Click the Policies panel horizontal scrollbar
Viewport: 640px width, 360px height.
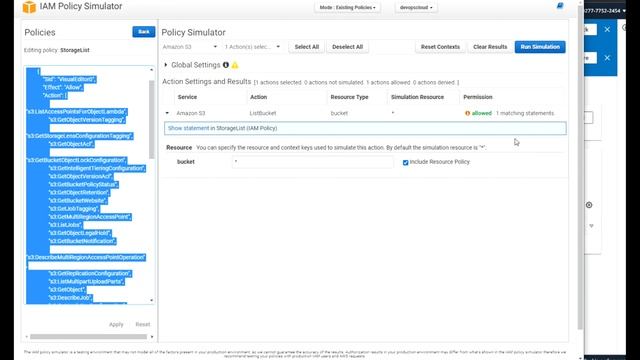(89, 337)
